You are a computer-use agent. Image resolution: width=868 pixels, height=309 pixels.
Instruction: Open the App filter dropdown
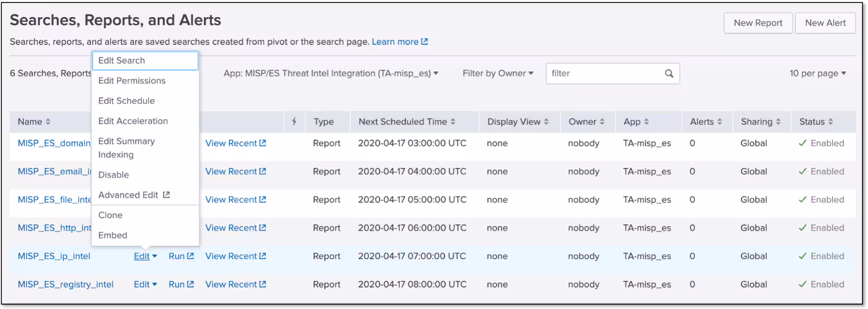coord(330,74)
